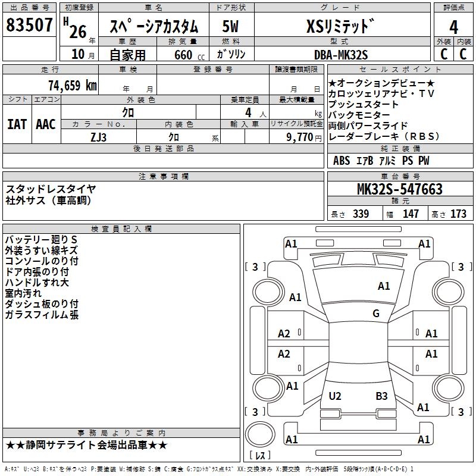Select the 検査員記入欄 section header

tap(121, 229)
